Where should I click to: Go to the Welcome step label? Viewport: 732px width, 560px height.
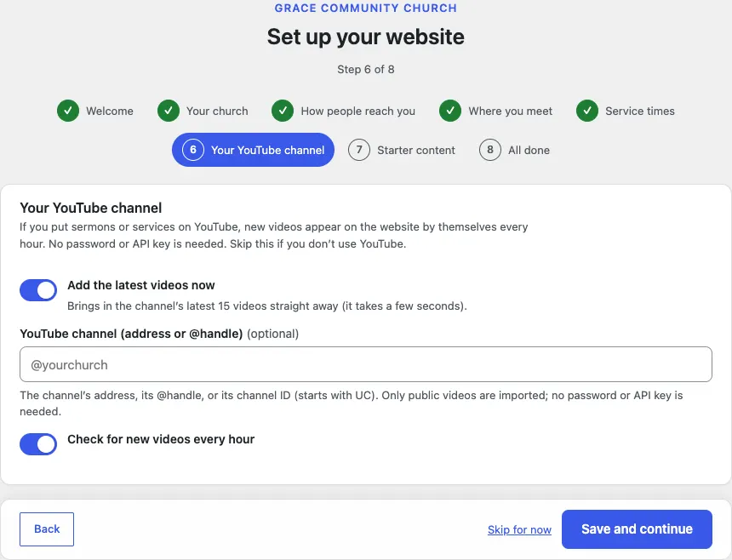click(110, 111)
